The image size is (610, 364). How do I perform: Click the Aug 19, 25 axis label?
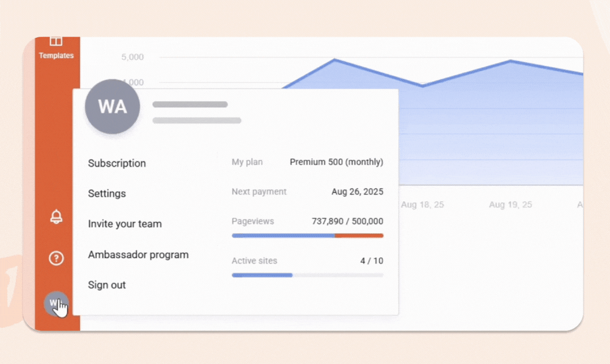coord(510,205)
